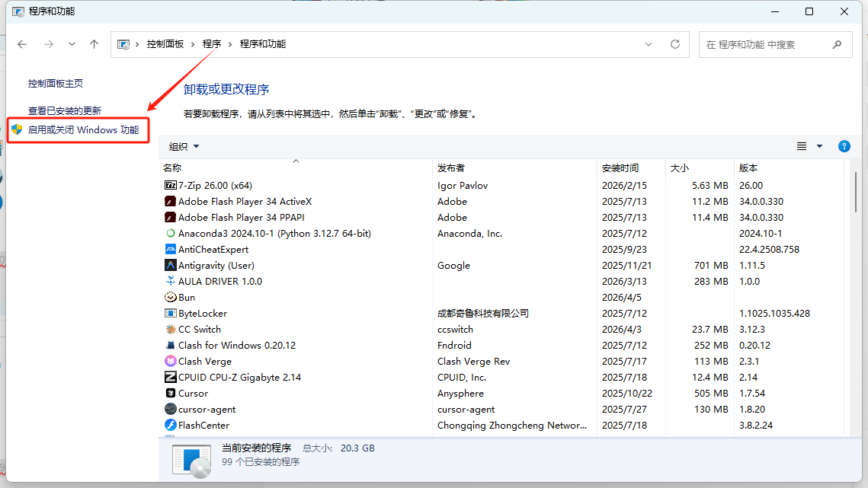Click the ByteLocker program icon
Screen dimensions: 868x488
[x=171, y=313]
